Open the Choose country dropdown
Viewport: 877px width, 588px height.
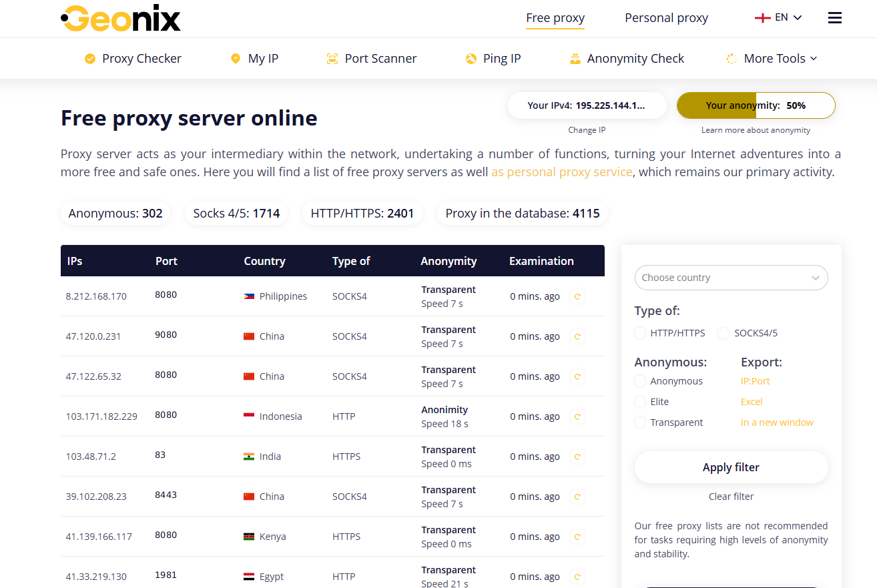click(731, 278)
